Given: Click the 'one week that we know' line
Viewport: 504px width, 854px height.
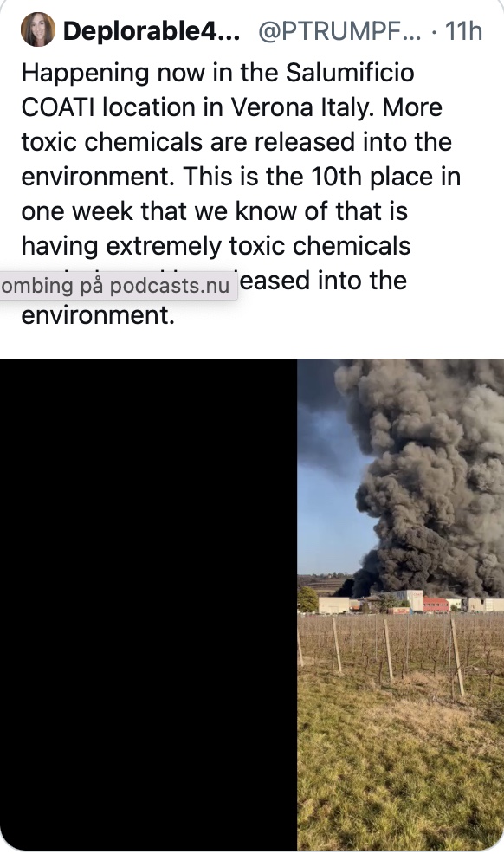Looking at the screenshot, I should [x=214, y=210].
